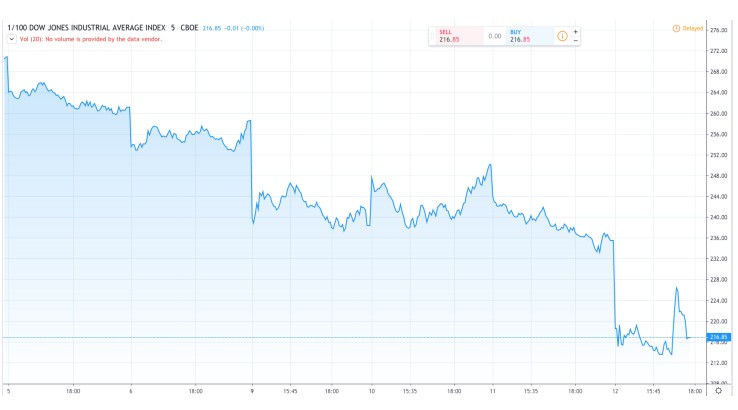Collapse the Vol (20) indicator legend chevron
This screenshot has height=410, width=738.
(11, 39)
